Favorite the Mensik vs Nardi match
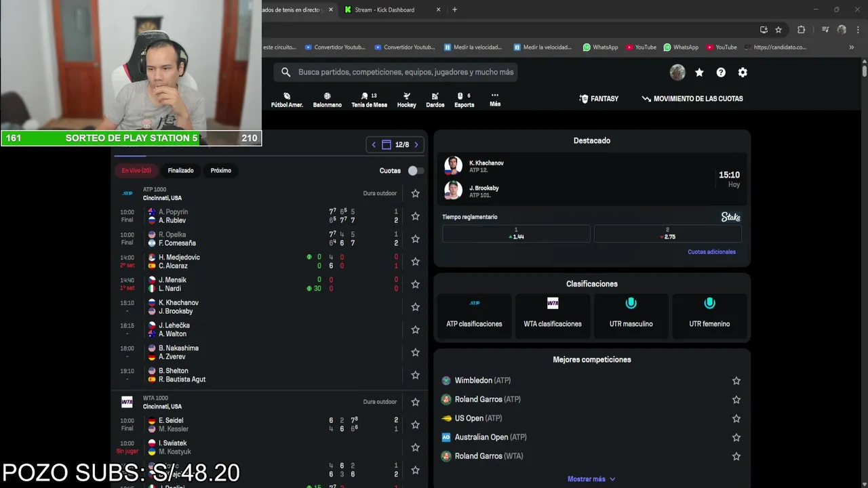 point(415,284)
